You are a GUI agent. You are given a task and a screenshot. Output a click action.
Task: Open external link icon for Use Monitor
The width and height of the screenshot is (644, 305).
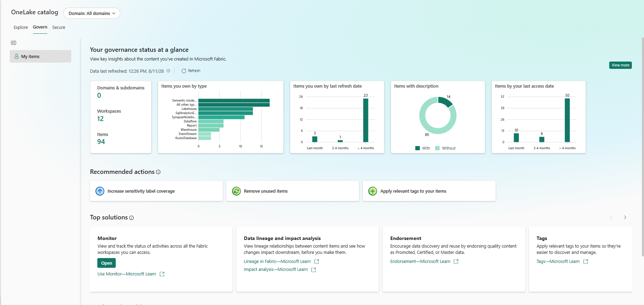(162, 274)
